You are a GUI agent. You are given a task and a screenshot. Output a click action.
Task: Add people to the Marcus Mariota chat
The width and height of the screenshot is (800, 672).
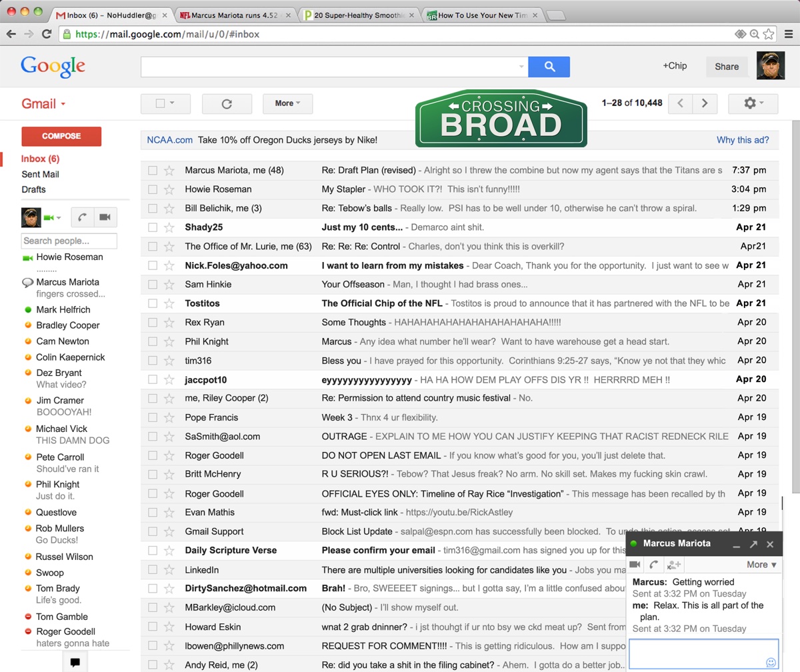(x=674, y=565)
